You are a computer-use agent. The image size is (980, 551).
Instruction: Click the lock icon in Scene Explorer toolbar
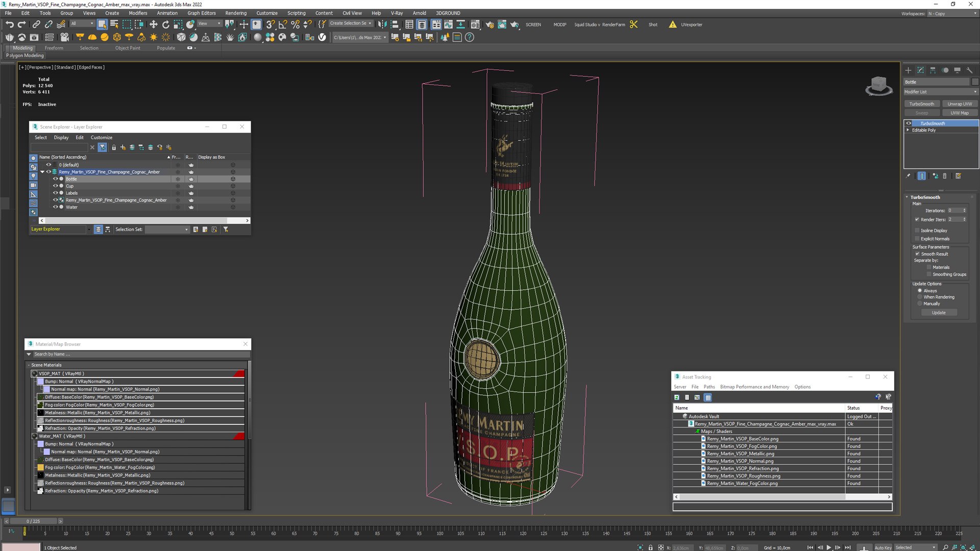pyautogui.click(x=114, y=147)
